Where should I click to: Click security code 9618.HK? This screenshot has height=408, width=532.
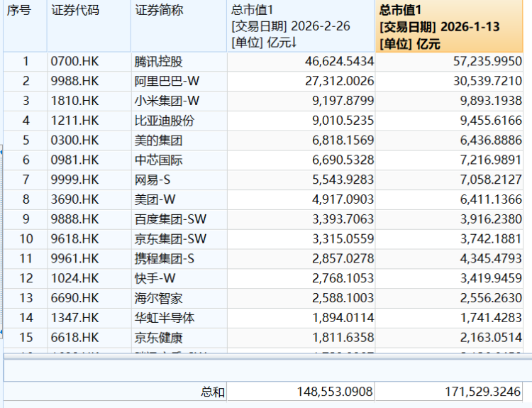click(x=75, y=239)
